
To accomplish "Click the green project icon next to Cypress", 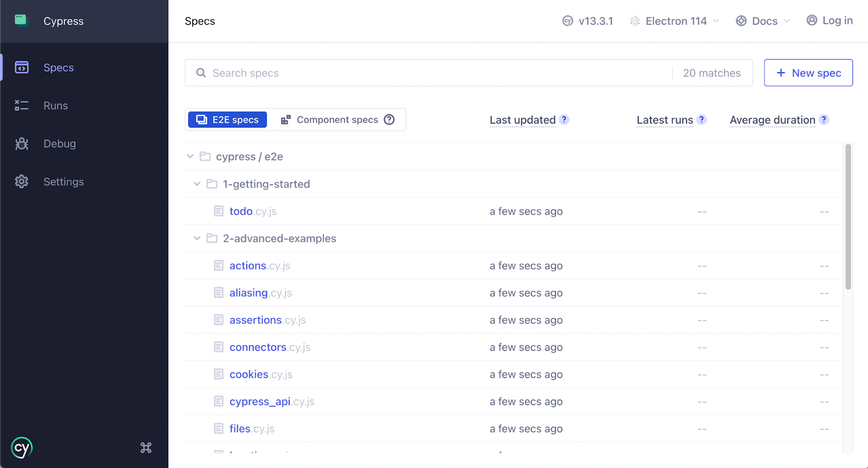I will click(21, 21).
